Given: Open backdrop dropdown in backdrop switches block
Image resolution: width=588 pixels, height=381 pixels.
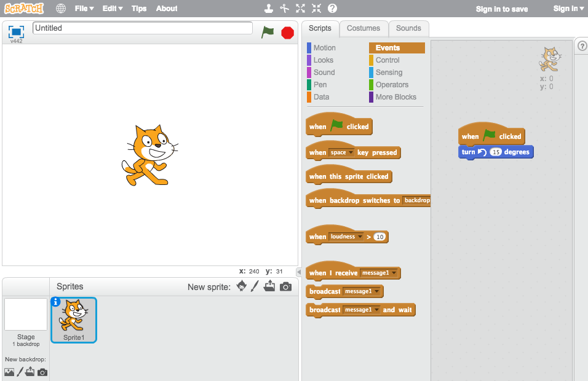Looking at the screenshot, I should 416,200.
